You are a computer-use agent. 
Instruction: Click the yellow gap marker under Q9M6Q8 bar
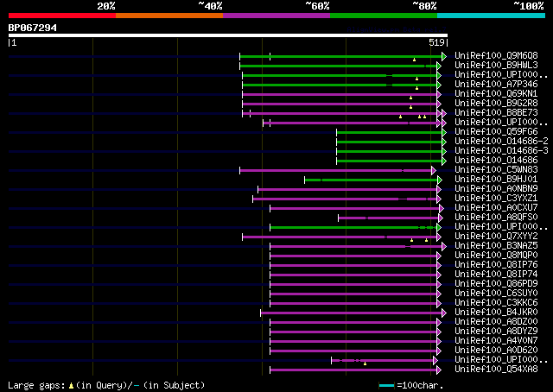coord(414,60)
